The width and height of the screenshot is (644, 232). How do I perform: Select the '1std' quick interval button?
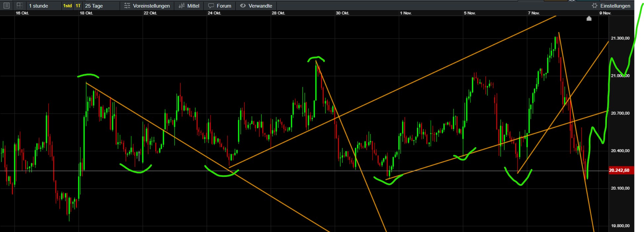click(x=67, y=6)
